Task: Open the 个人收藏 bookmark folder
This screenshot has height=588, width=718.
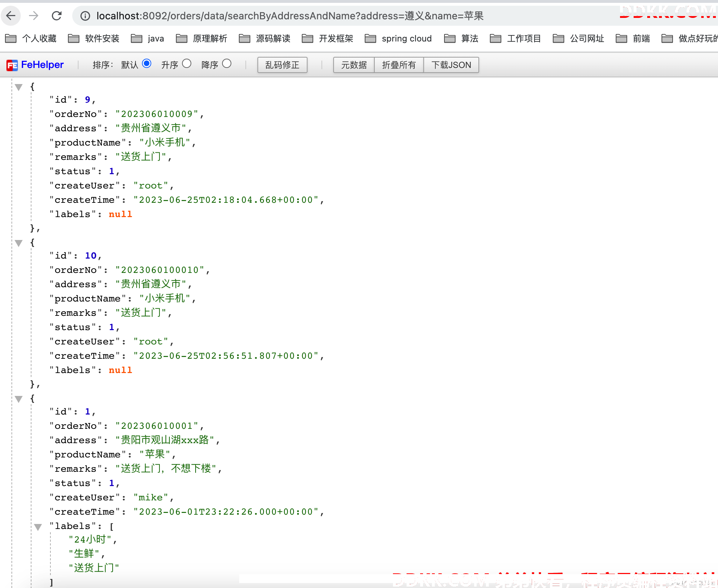Action: click(31, 38)
